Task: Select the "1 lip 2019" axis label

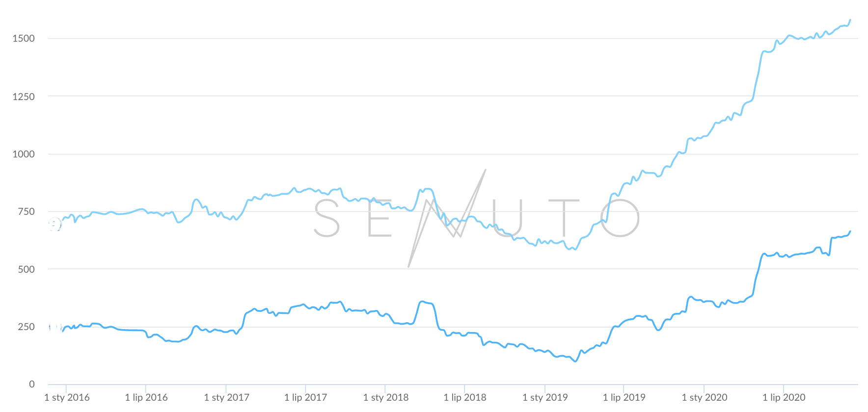Action: [x=624, y=397]
